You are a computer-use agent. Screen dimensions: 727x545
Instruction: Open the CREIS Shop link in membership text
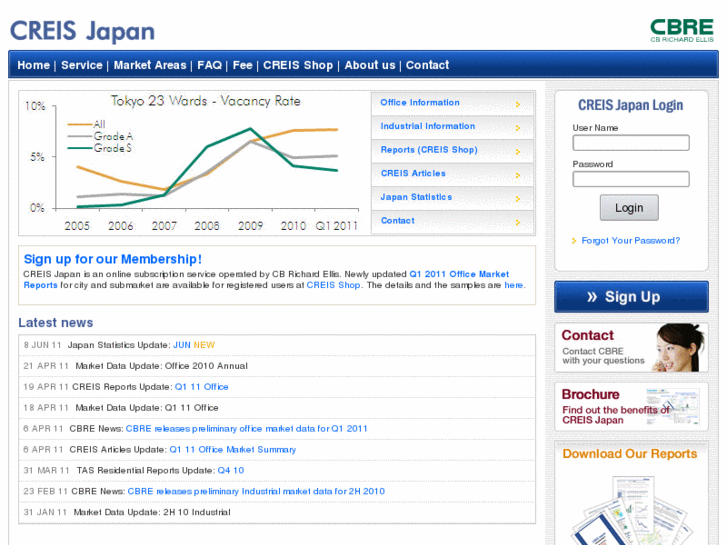pyautogui.click(x=333, y=285)
